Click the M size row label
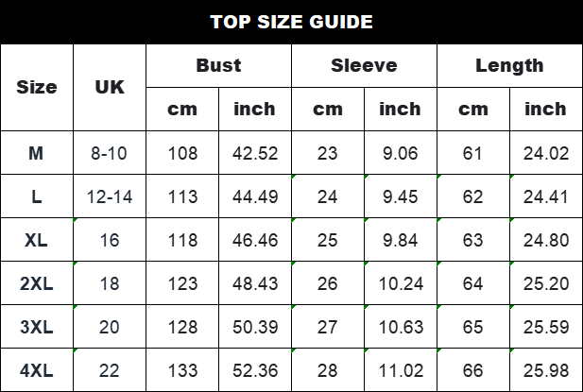The image size is (583, 392). click(x=37, y=152)
